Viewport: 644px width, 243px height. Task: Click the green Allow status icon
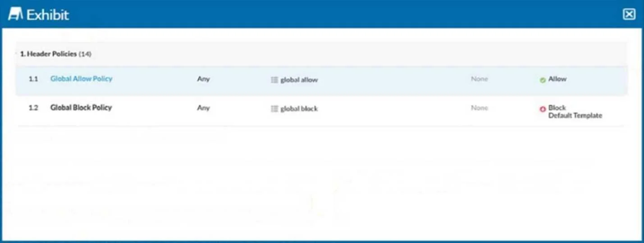[543, 80]
